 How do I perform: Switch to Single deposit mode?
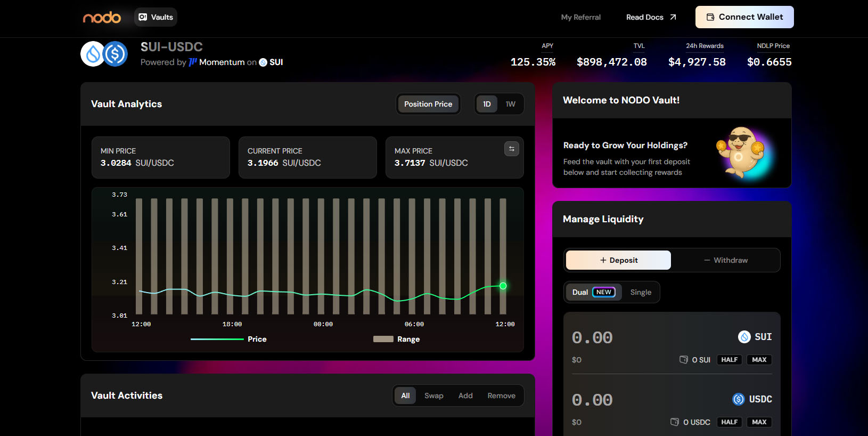(641, 292)
